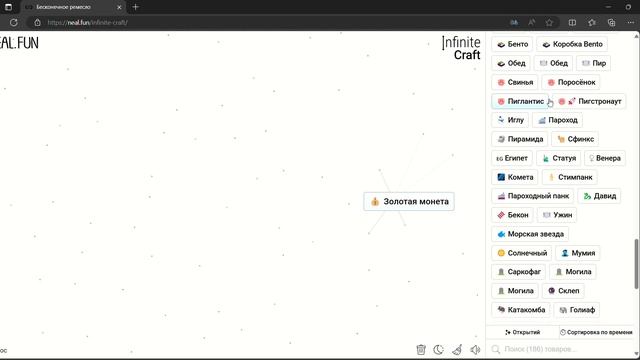
Task: Select the Катакомба item
Action: click(521, 310)
